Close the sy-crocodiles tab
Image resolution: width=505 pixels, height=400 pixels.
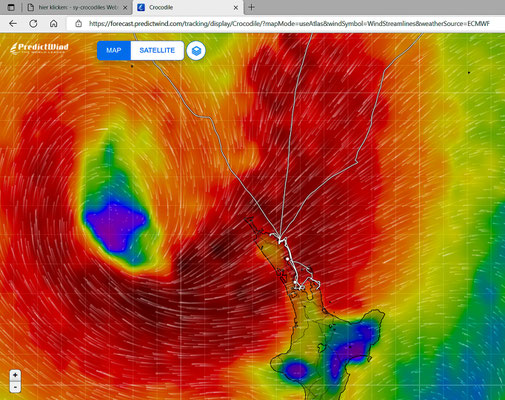coord(125,7)
